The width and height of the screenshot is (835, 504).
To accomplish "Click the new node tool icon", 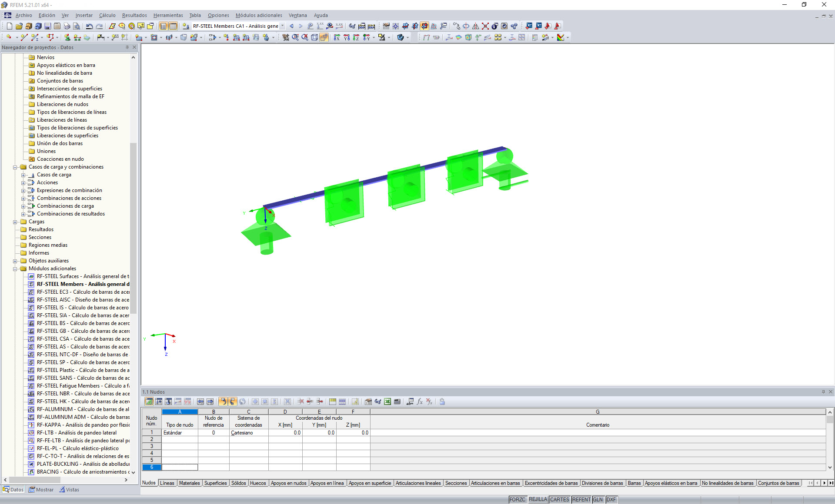I will coord(8,37).
